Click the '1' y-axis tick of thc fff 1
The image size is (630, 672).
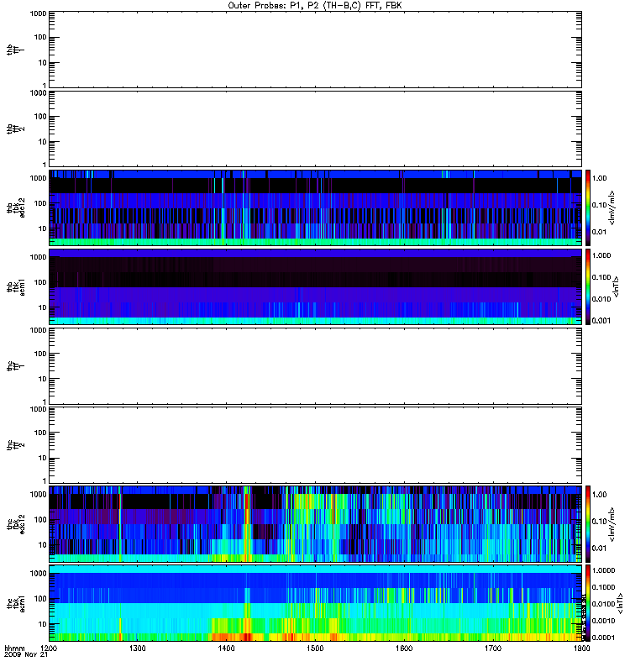point(45,402)
